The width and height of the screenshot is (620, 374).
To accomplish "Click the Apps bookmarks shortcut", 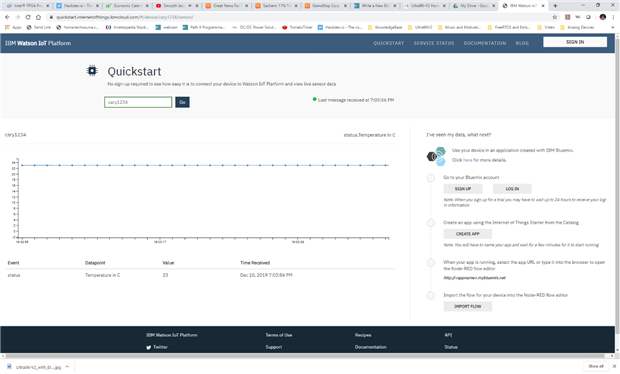I will (13, 27).
